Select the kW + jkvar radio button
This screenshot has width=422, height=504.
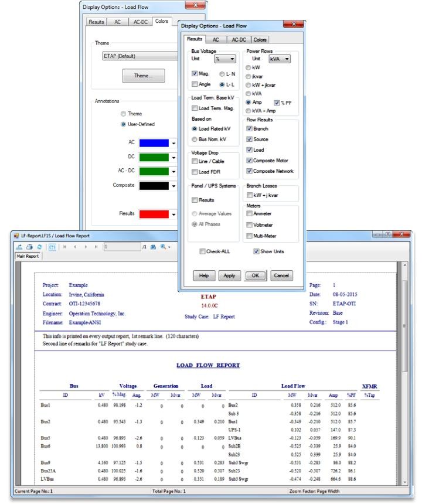(x=248, y=85)
